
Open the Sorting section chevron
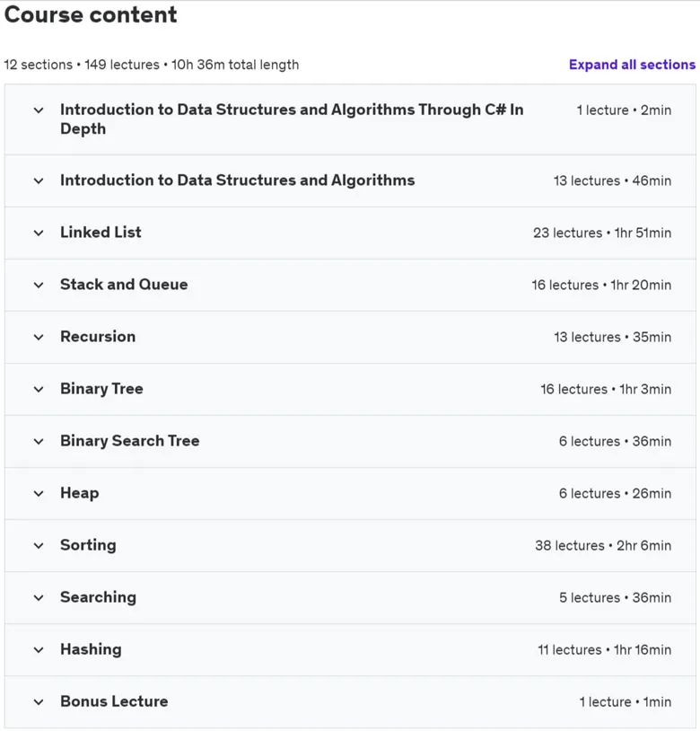click(39, 546)
